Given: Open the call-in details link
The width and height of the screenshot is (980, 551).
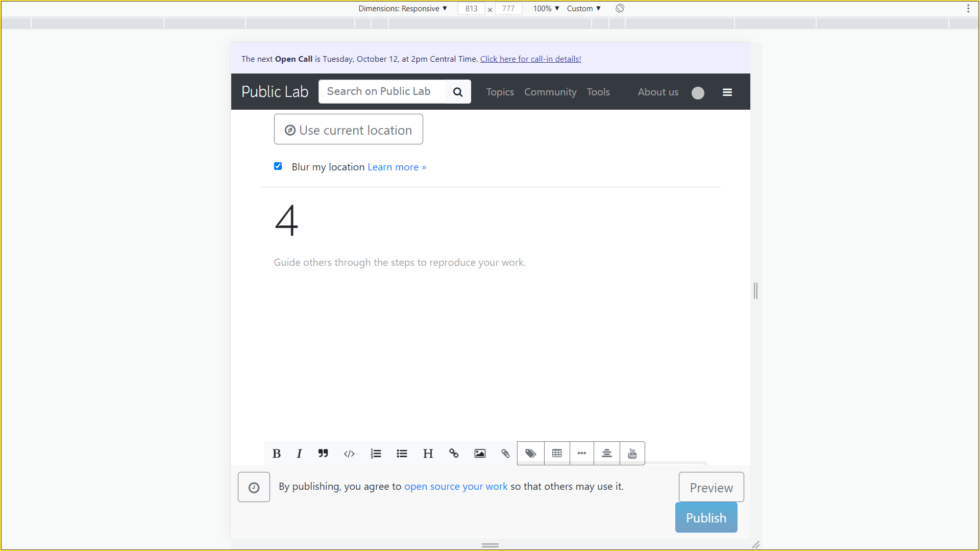Looking at the screenshot, I should (x=530, y=59).
